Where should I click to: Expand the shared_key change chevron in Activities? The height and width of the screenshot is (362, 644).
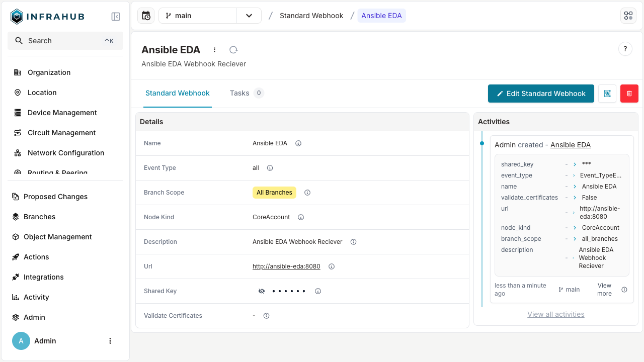(x=575, y=164)
